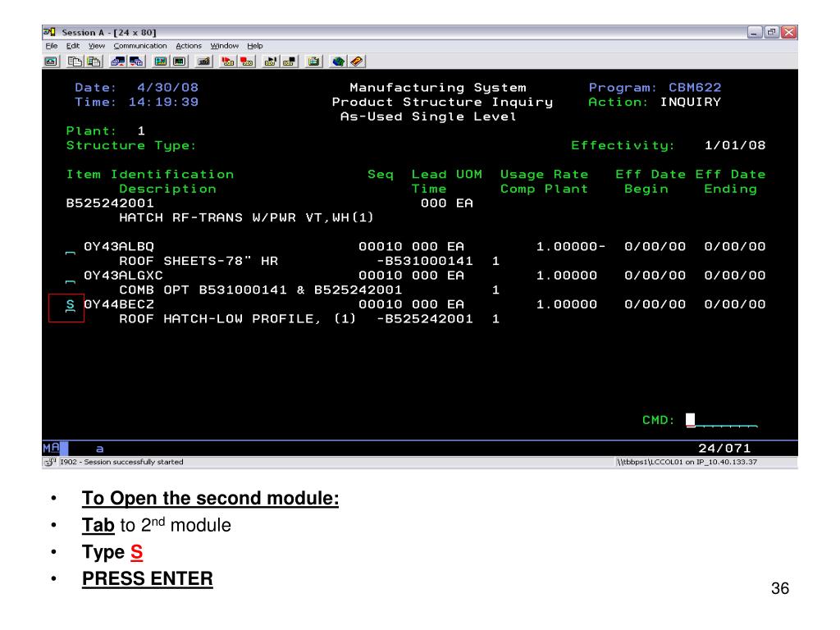Open the Actions menu

click(x=189, y=46)
